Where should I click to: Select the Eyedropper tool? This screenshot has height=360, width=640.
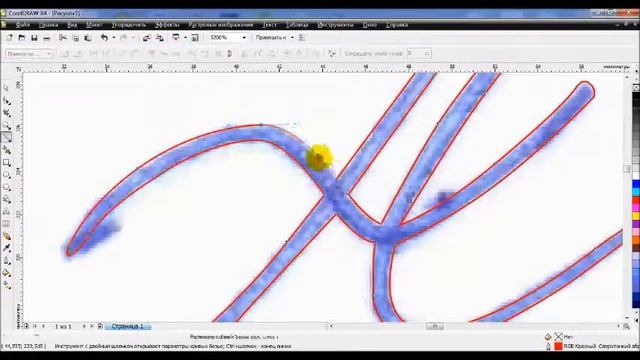point(7,248)
